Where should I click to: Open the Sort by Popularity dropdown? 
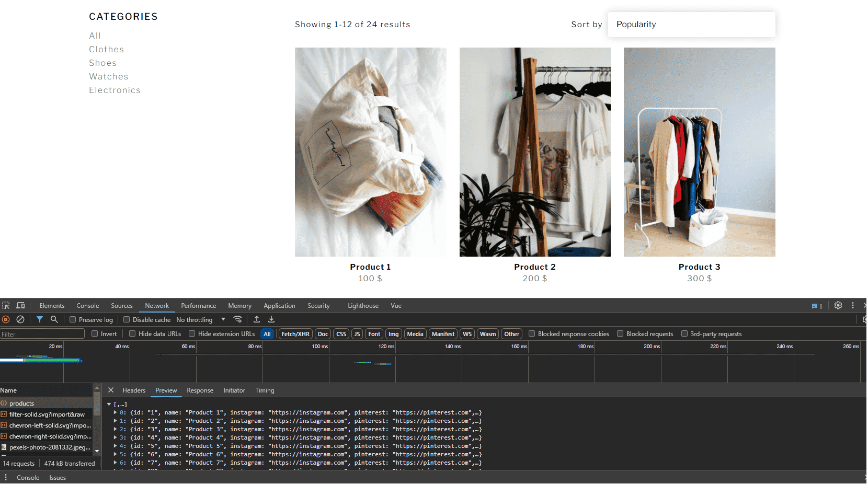tap(691, 25)
